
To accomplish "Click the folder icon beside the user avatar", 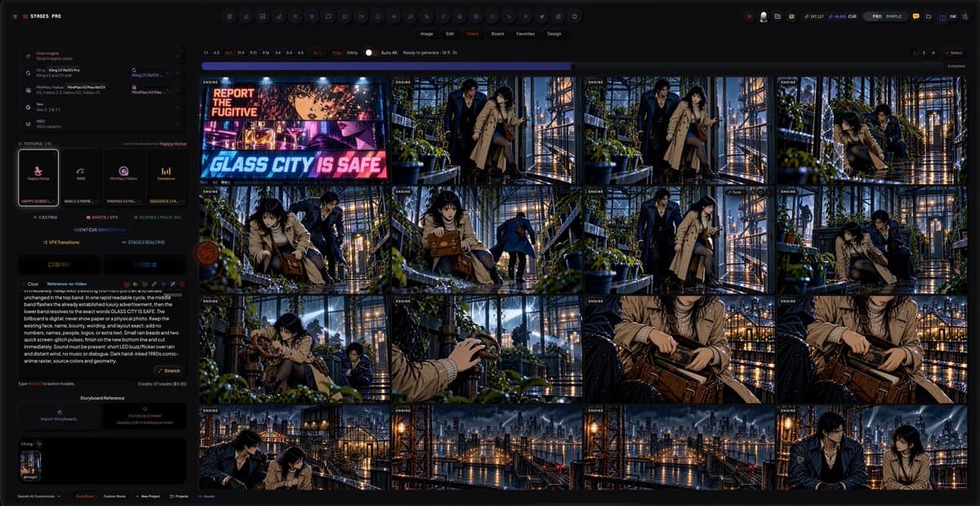I will [777, 16].
